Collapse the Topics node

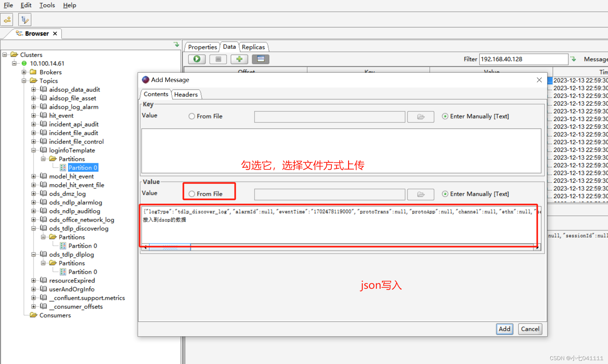pyautogui.click(x=24, y=81)
